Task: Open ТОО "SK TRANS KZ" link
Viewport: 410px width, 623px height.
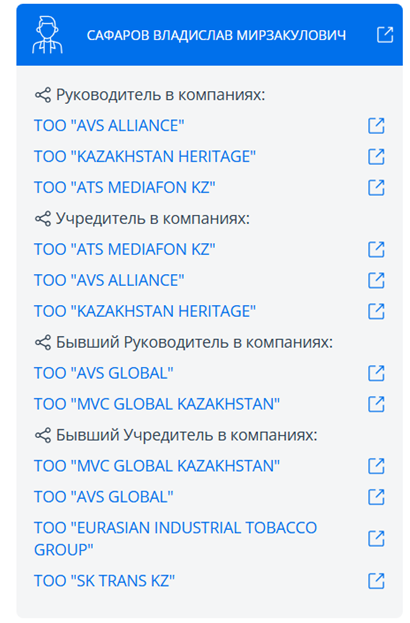Action: point(104,581)
